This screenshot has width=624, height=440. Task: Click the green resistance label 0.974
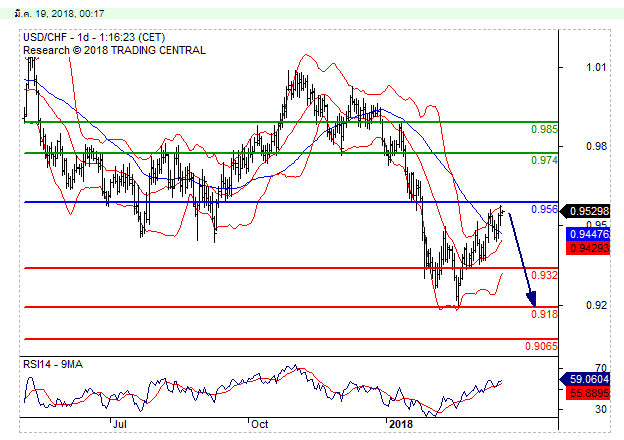click(544, 160)
